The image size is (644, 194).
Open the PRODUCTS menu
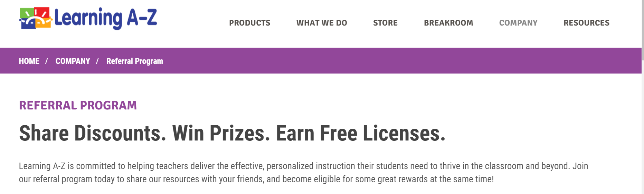249,23
